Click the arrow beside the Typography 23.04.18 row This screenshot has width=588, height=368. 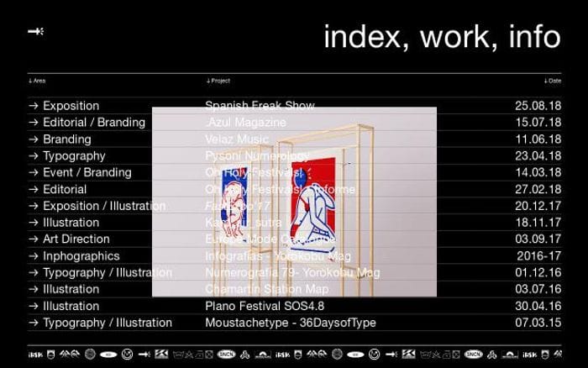tap(34, 155)
